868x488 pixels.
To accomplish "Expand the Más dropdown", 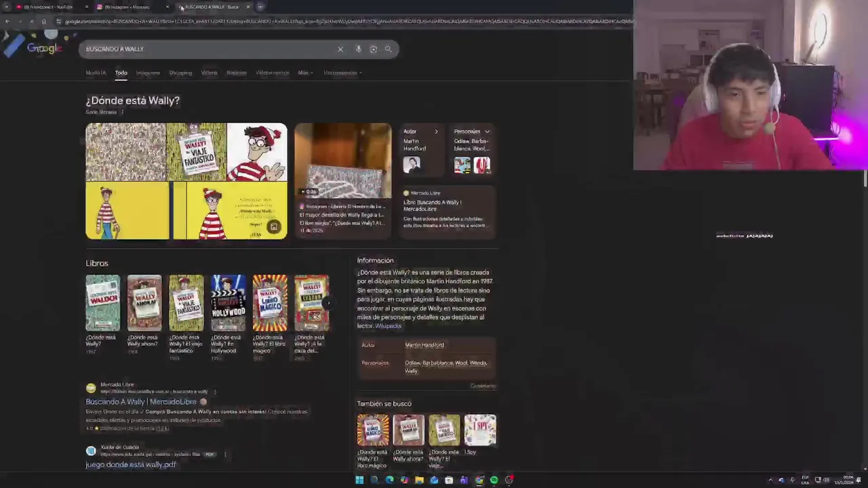I will tap(305, 73).
